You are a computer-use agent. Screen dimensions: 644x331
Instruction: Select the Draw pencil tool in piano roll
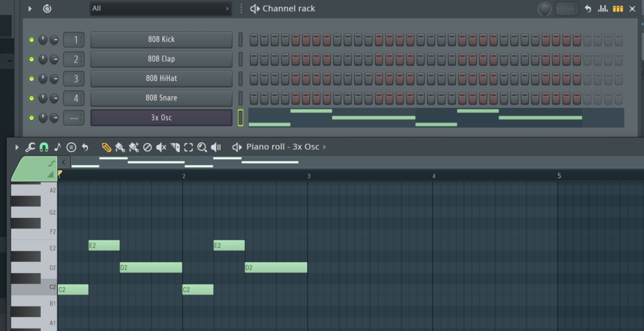click(106, 147)
